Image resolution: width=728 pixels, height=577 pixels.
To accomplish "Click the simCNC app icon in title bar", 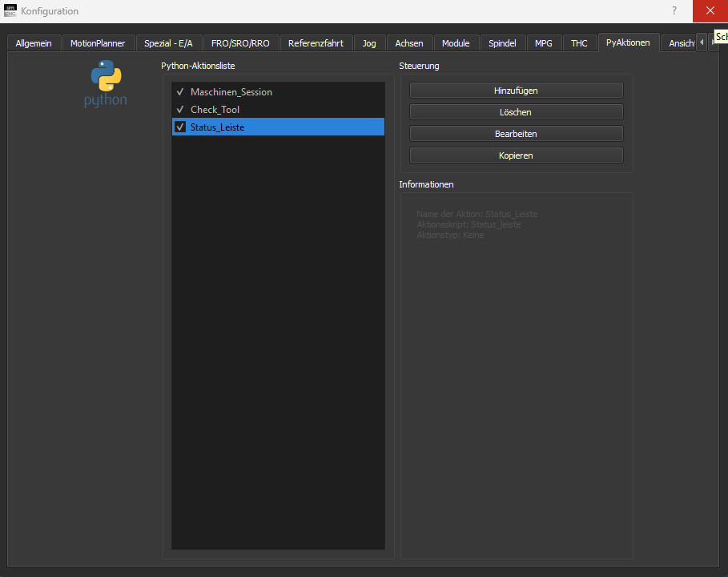I will pos(10,10).
